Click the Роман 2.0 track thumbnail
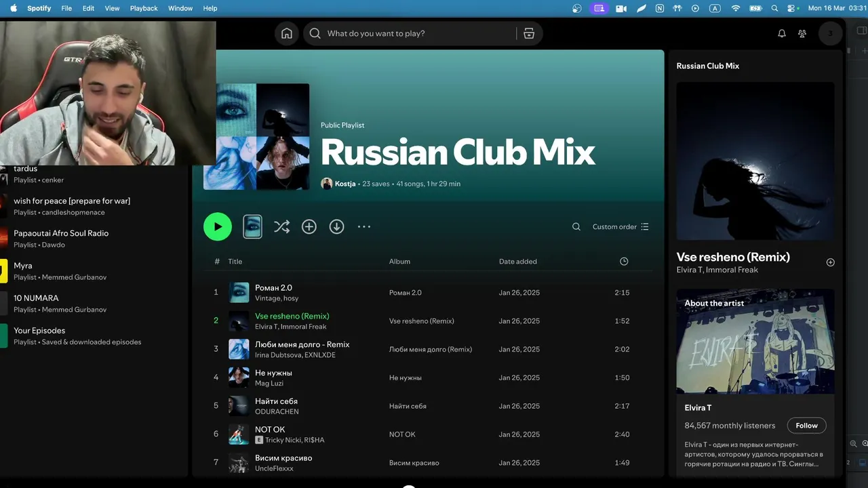 click(x=239, y=293)
